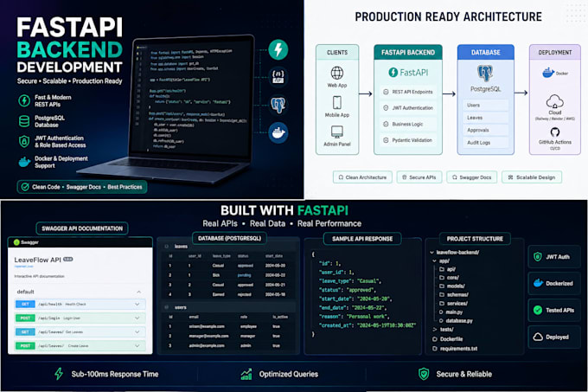
Task: Click Audit Logs row in Database card
Action: coord(485,143)
